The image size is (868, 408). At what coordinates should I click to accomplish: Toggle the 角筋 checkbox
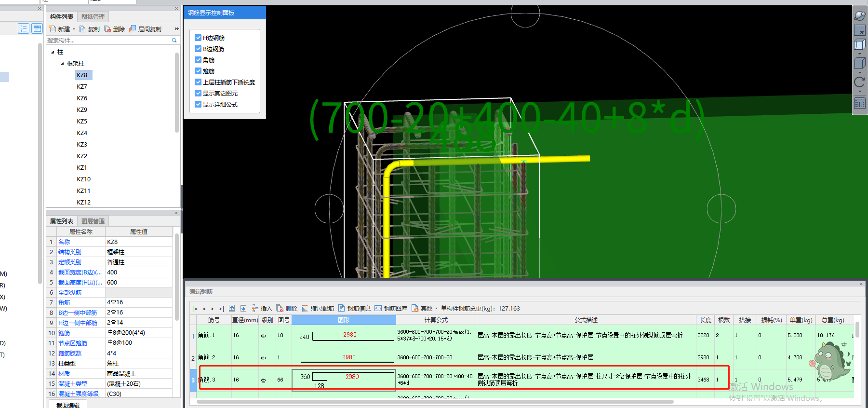click(198, 60)
